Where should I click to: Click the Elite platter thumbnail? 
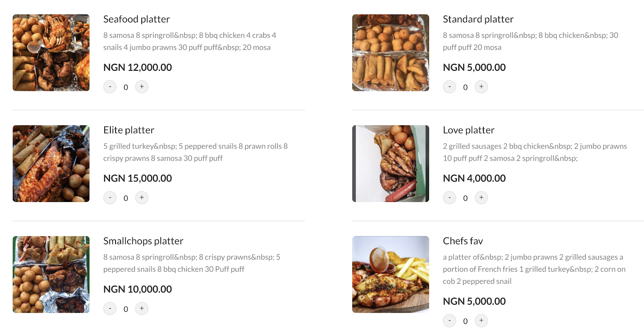pos(51,163)
